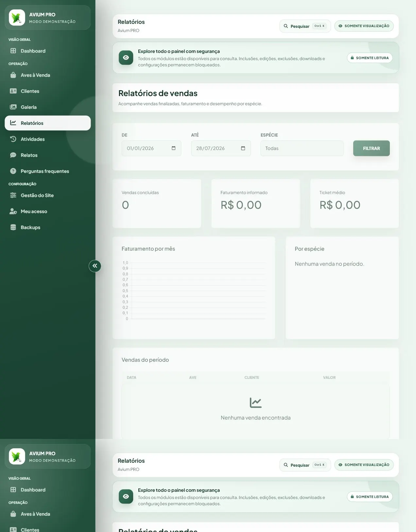Click the SOMENTE VISUALIZAÇÃO badge in the repeated lower header
Screen dimensions: 416x532
[364, 465]
